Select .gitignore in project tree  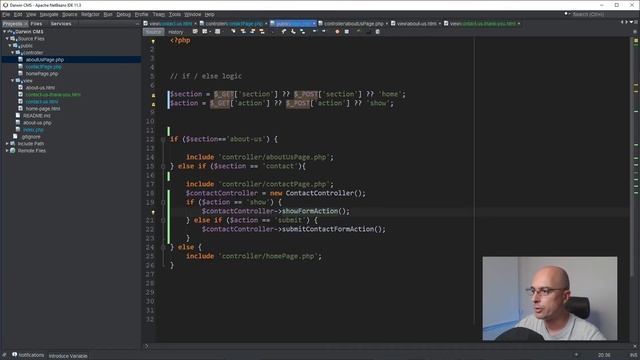[31, 137]
